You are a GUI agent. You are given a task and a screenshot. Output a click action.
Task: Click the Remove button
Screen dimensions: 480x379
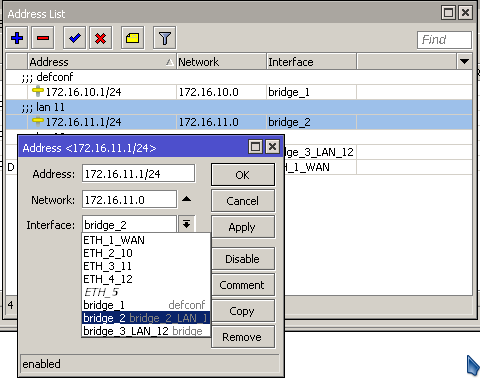pos(243,337)
